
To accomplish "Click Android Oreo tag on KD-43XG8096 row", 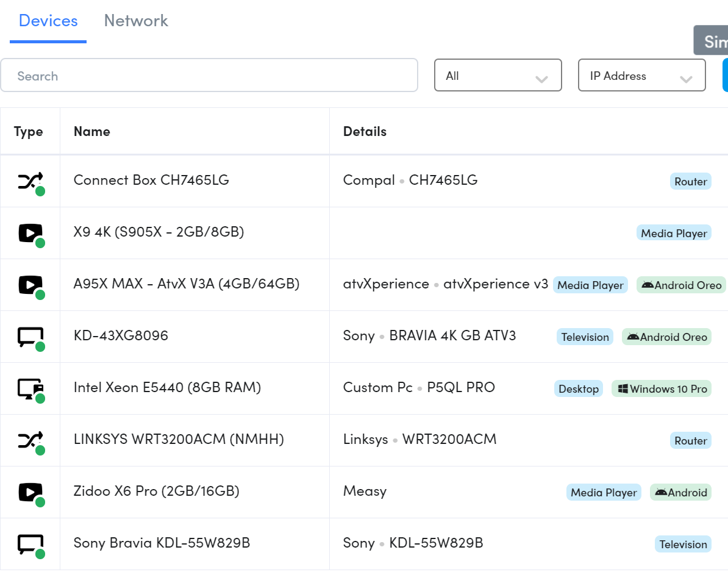I will tap(666, 337).
